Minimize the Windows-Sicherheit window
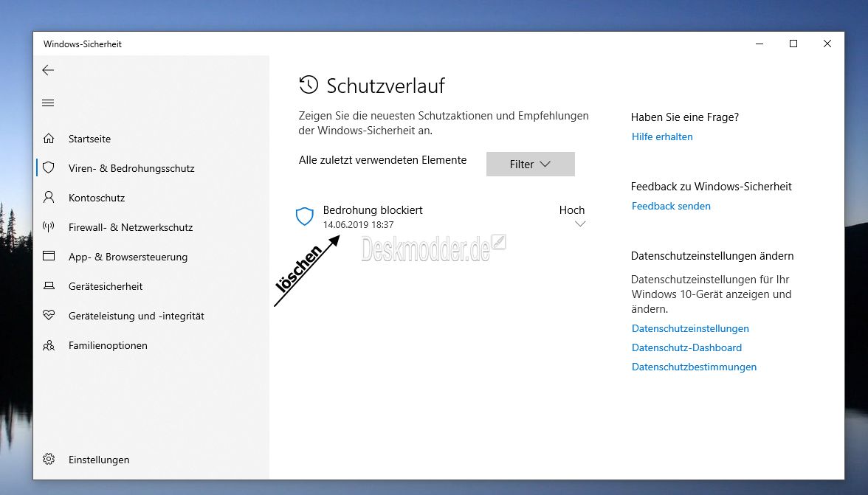This screenshot has height=495, width=868. click(x=759, y=44)
